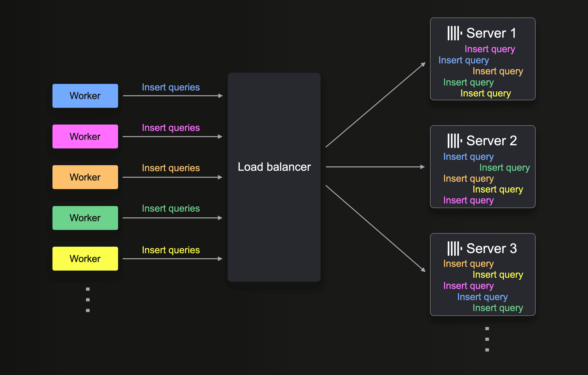Click the blue Insert query in Server 3
The image size is (588, 375).
pyautogui.click(x=482, y=297)
